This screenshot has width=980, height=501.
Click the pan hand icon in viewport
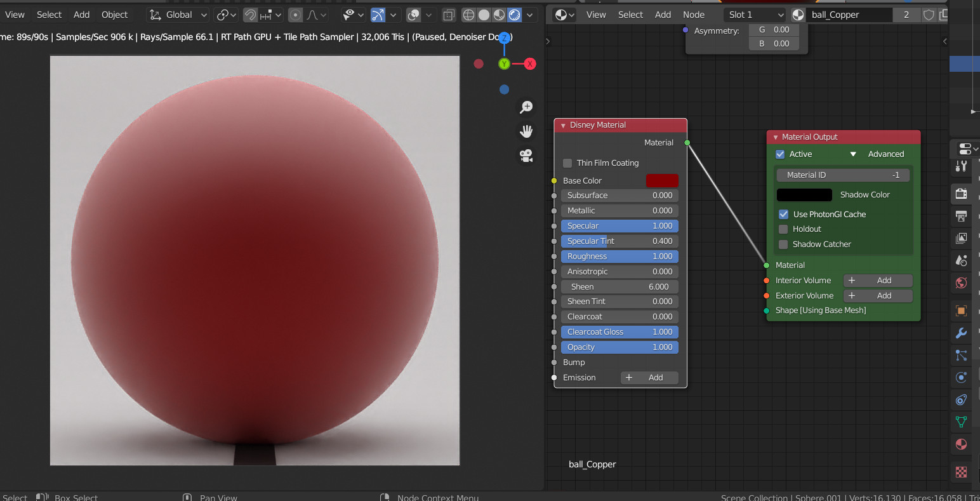(x=526, y=131)
